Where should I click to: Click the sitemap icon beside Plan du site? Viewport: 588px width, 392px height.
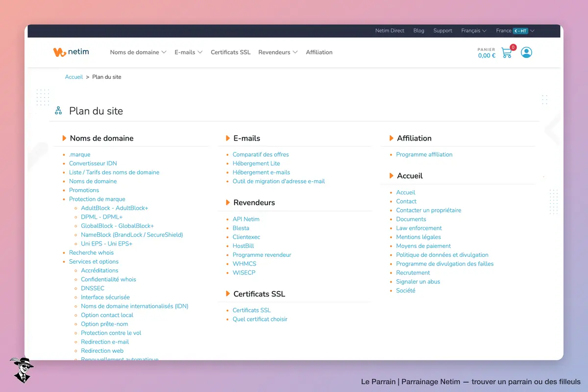point(58,111)
